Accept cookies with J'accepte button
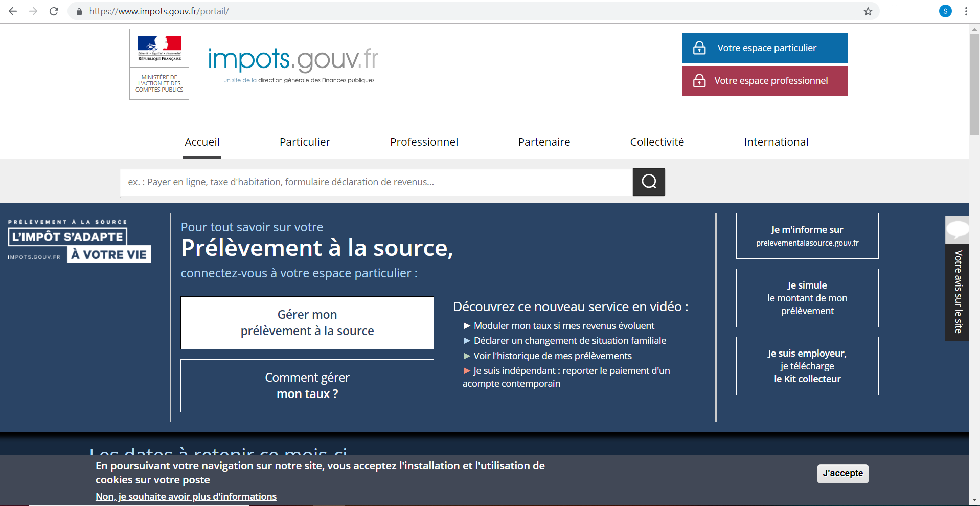980x506 pixels. pyautogui.click(x=842, y=473)
